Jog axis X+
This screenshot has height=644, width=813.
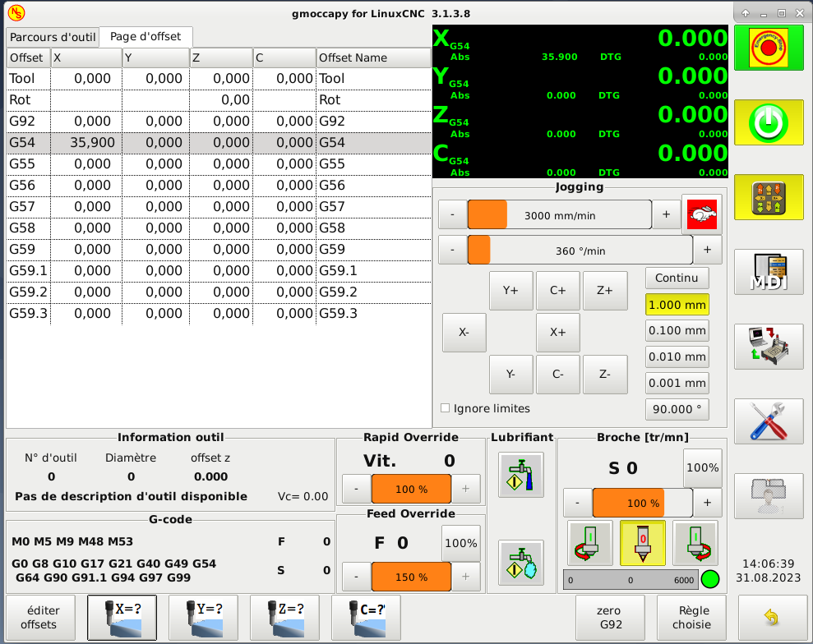pos(558,333)
